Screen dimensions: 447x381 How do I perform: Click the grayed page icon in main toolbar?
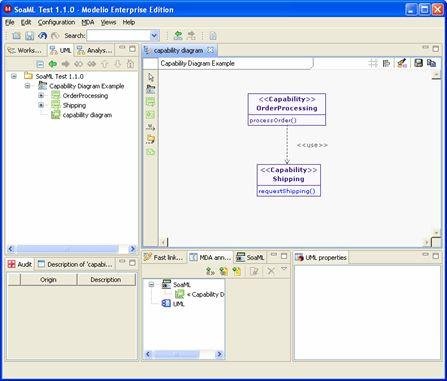click(213, 36)
